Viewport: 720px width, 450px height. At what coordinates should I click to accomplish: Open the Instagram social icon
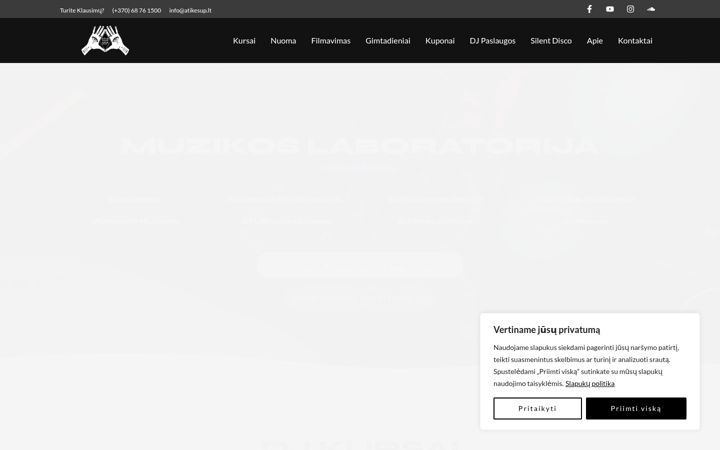point(630,9)
